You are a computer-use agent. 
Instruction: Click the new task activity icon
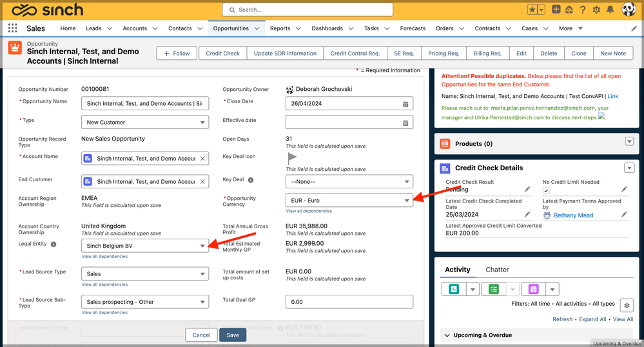[494, 290]
